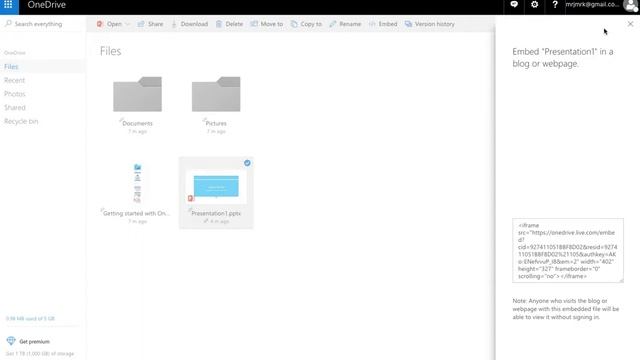Open the chat feedback icon
The width and height of the screenshot is (640, 360).
point(514,5)
